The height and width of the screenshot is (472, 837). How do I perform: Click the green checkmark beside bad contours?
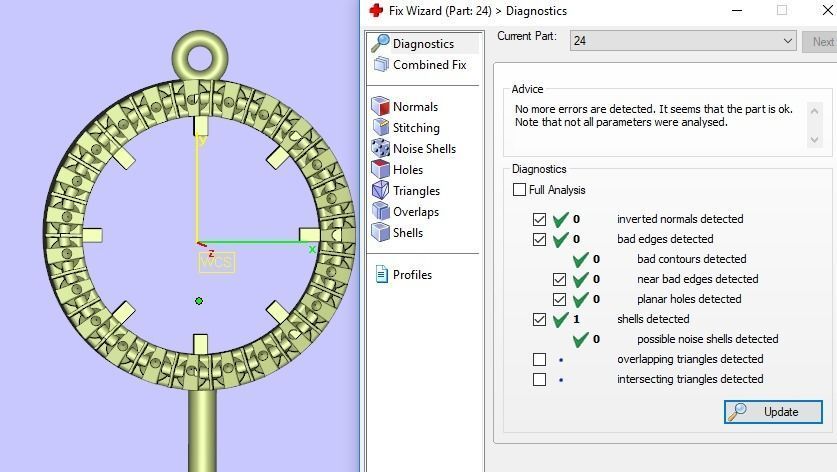click(580, 259)
